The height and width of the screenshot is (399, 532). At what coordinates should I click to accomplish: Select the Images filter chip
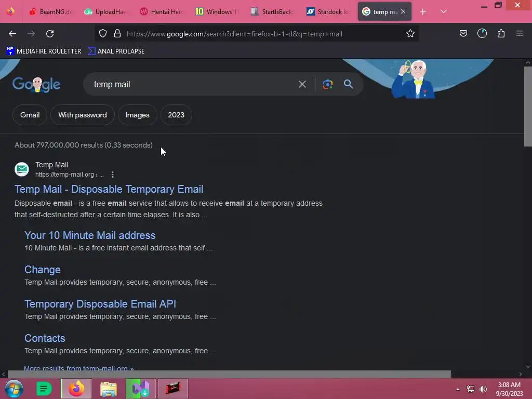[137, 115]
